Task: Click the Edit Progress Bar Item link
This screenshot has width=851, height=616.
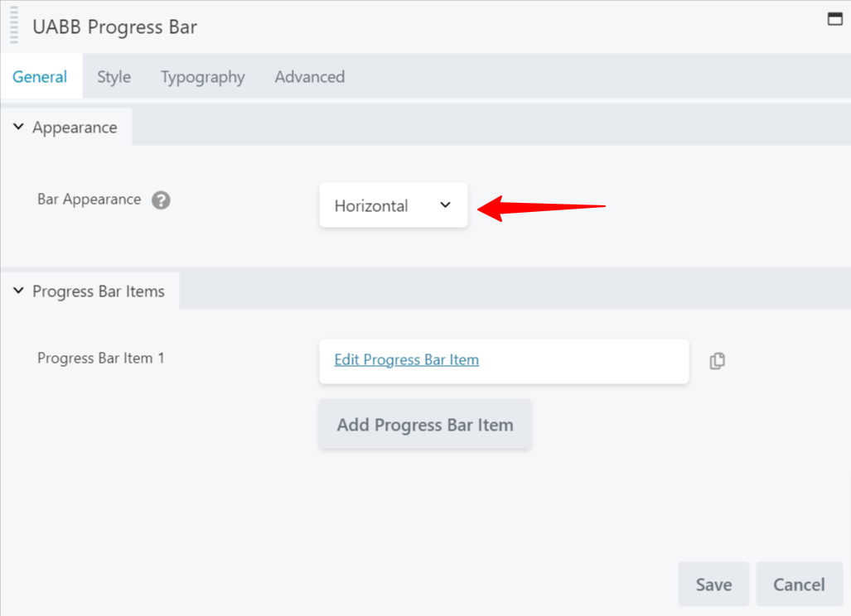Action: (406, 359)
